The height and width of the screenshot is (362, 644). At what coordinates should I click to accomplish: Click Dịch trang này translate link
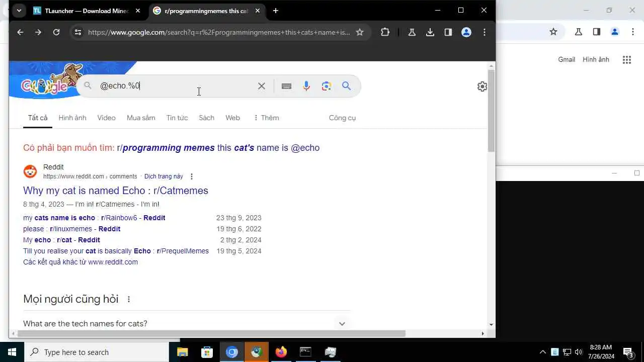[164, 176]
